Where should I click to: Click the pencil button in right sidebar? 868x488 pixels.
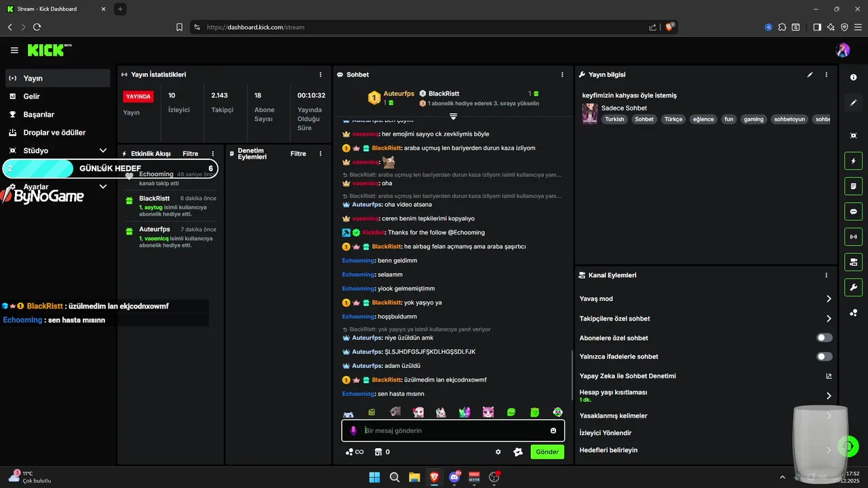(853, 103)
